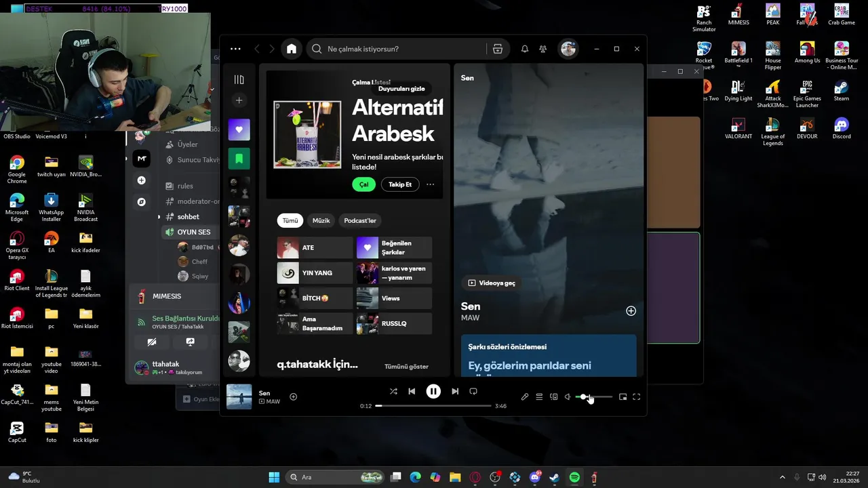868x488 pixels.
Task: Toggle repeat mode
Action: (x=473, y=391)
